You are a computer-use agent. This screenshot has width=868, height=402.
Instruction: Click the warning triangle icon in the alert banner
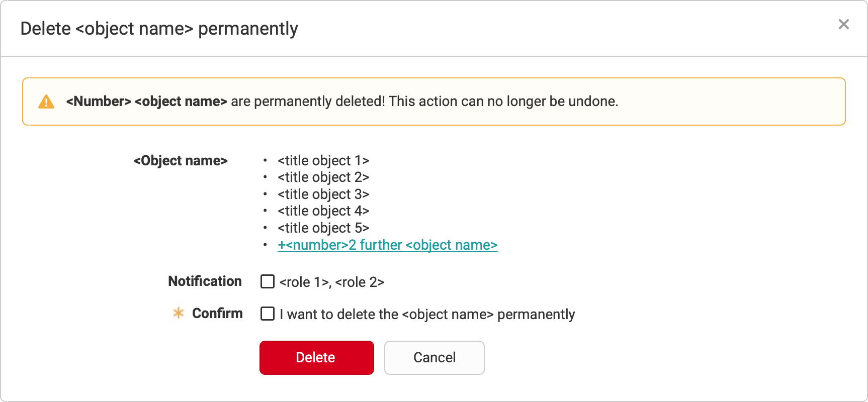pos(46,101)
